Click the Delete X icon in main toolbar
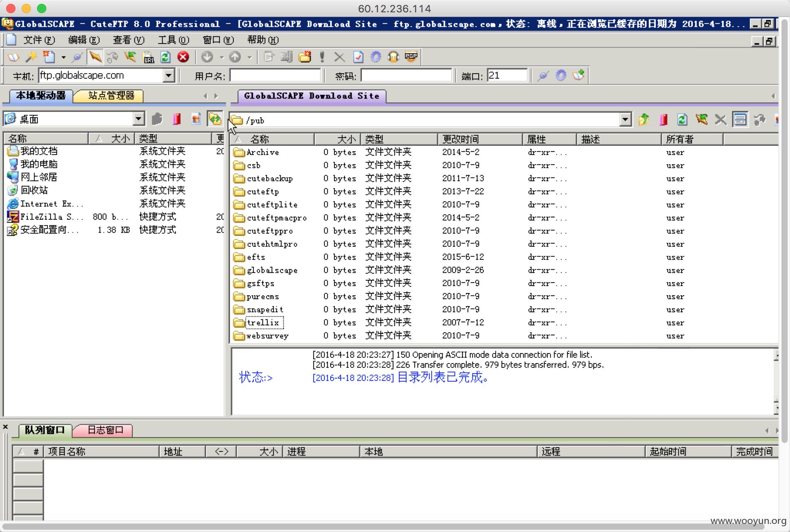The image size is (790, 532). click(339, 57)
